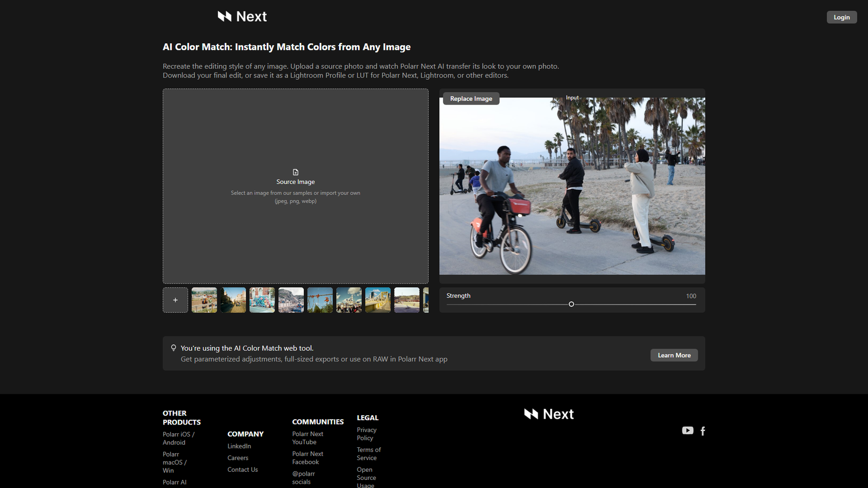
Task: Click the Strength slider handle
Action: pyautogui.click(x=571, y=304)
